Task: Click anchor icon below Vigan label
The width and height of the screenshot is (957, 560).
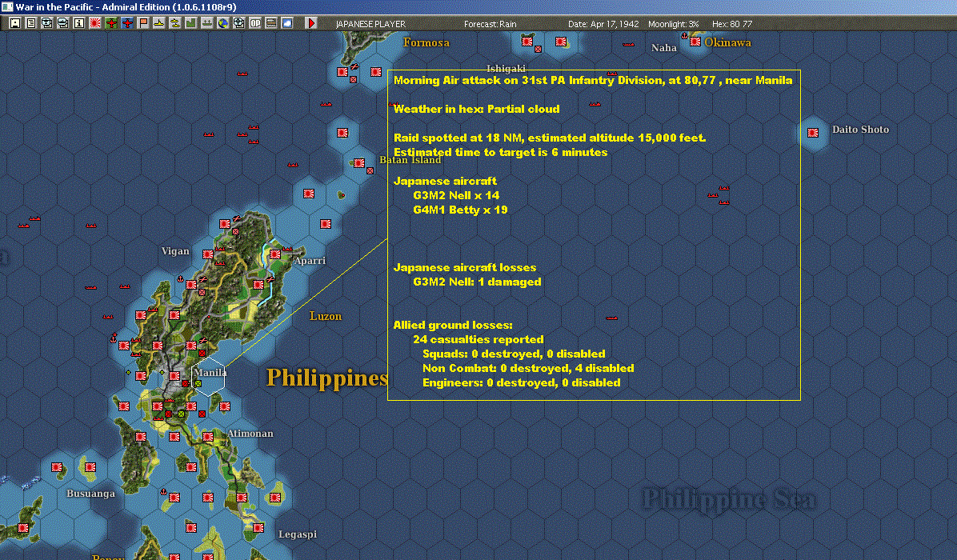Action: click(x=180, y=278)
